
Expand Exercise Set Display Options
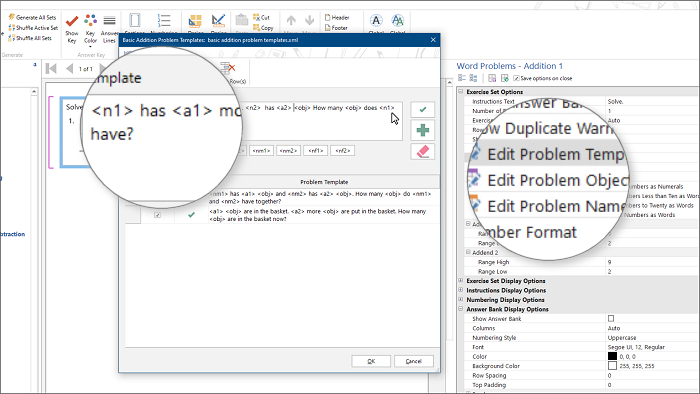point(461,281)
